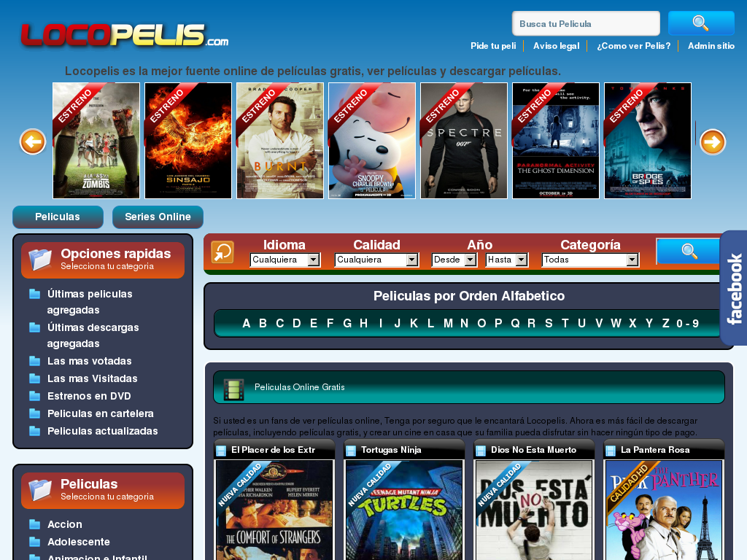This screenshot has width=747, height=560.
Task: Click the ¿Como ver Pelis? link
Action: [634, 46]
